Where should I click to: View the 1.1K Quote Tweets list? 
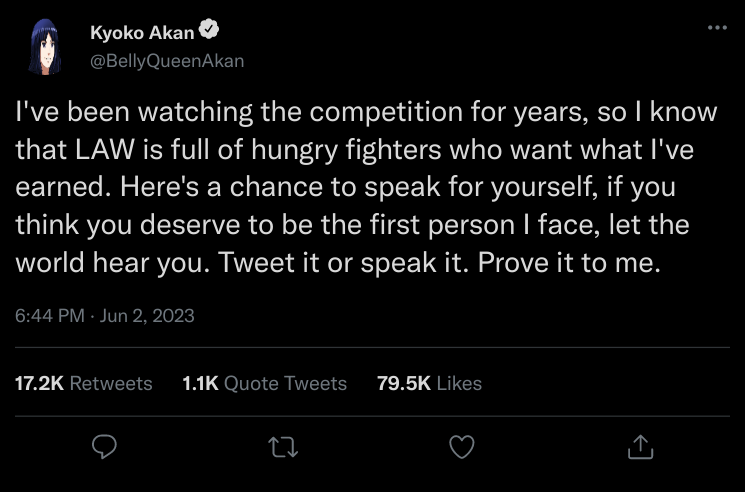pyautogui.click(x=265, y=383)
